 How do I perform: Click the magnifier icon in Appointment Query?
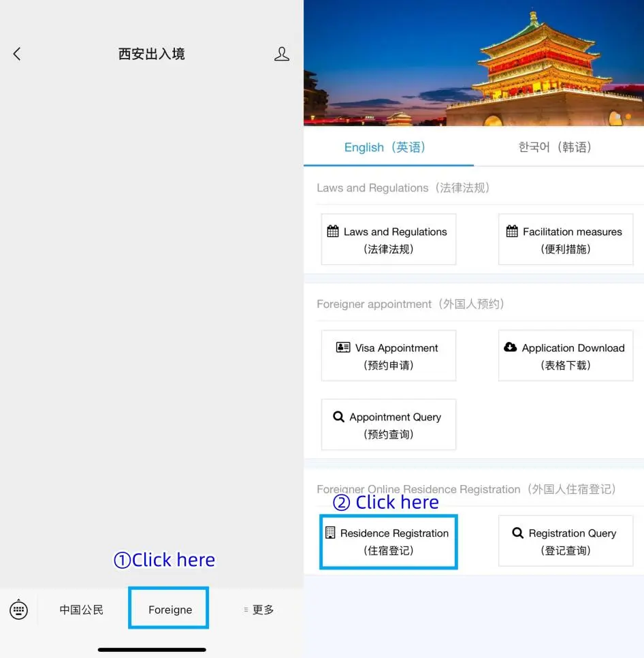338,417
